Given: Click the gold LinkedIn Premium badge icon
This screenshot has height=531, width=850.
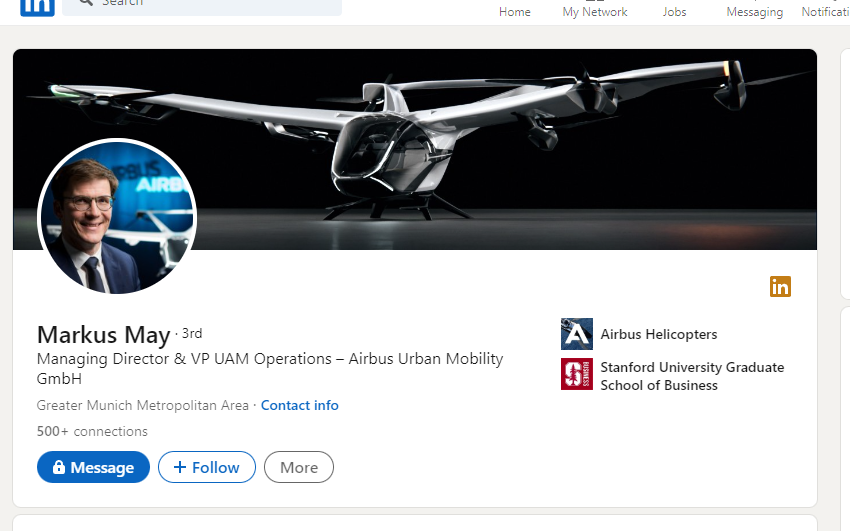Looking at the screenshot, I should (780, 287).
